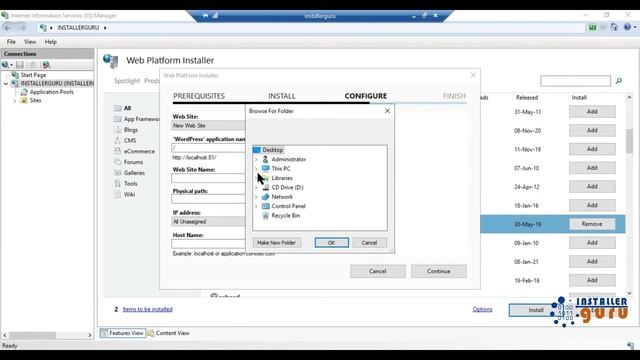Expand the Administrator node

coord(256,159)
